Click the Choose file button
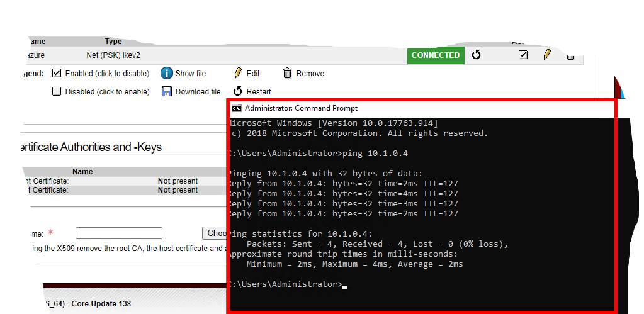 [215, 233]
